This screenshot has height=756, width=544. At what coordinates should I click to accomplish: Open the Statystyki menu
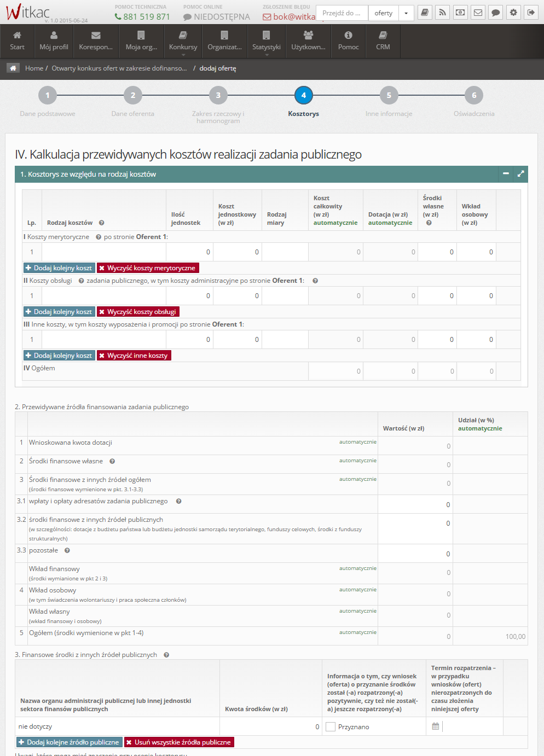[267, 42]
